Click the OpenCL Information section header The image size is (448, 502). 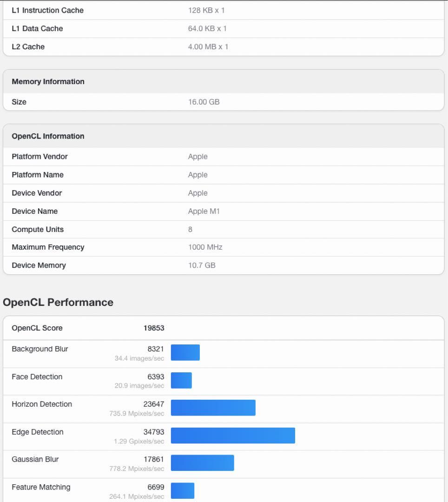click(x=48, y=136)
